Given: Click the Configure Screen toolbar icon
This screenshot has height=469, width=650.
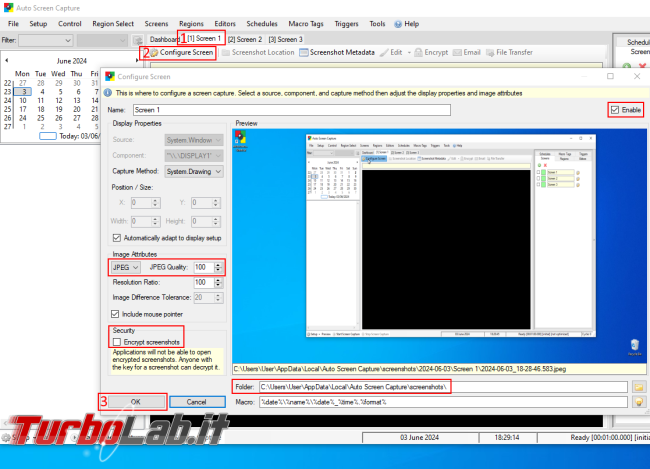Looking at the screenshot, I should (154, 53).
